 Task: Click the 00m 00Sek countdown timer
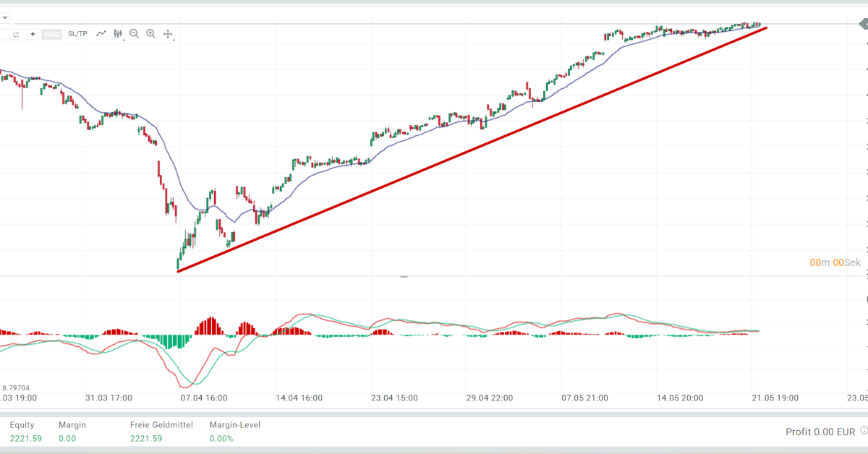tap(835, 262)
